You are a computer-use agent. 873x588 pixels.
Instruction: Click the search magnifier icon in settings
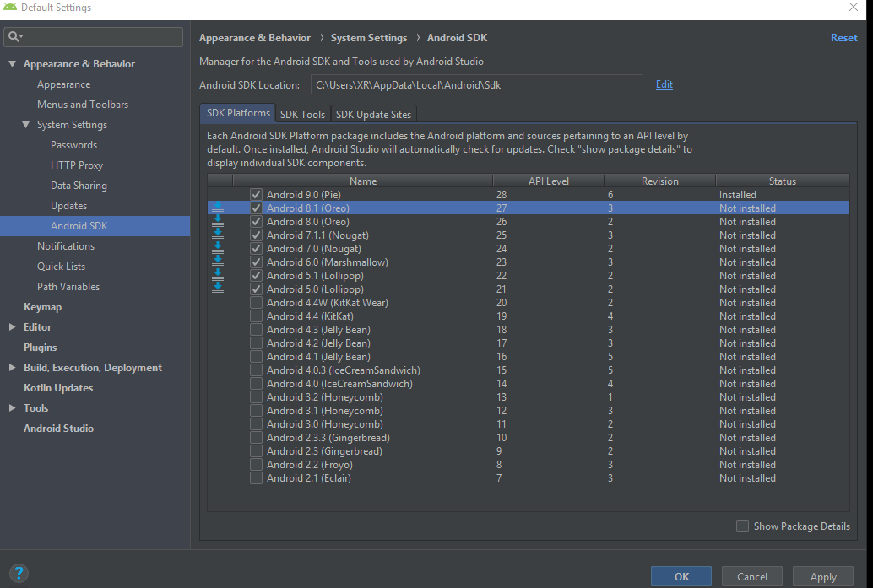(14, 37)
